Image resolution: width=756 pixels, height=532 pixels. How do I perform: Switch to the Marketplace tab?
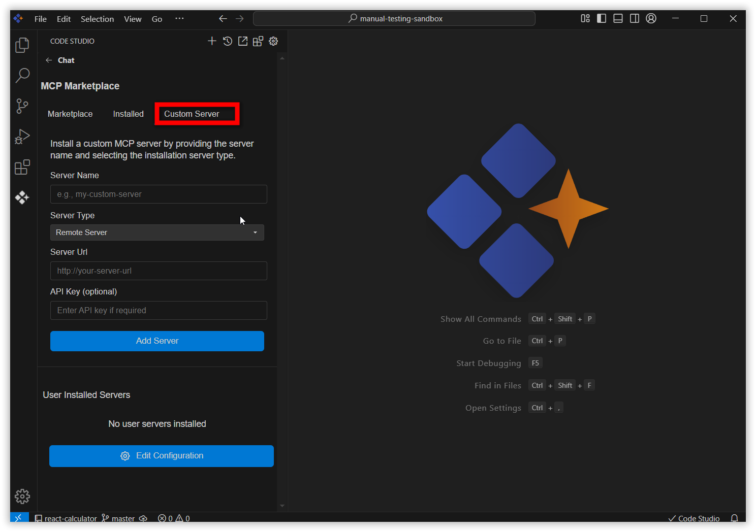tap(70, 114)
